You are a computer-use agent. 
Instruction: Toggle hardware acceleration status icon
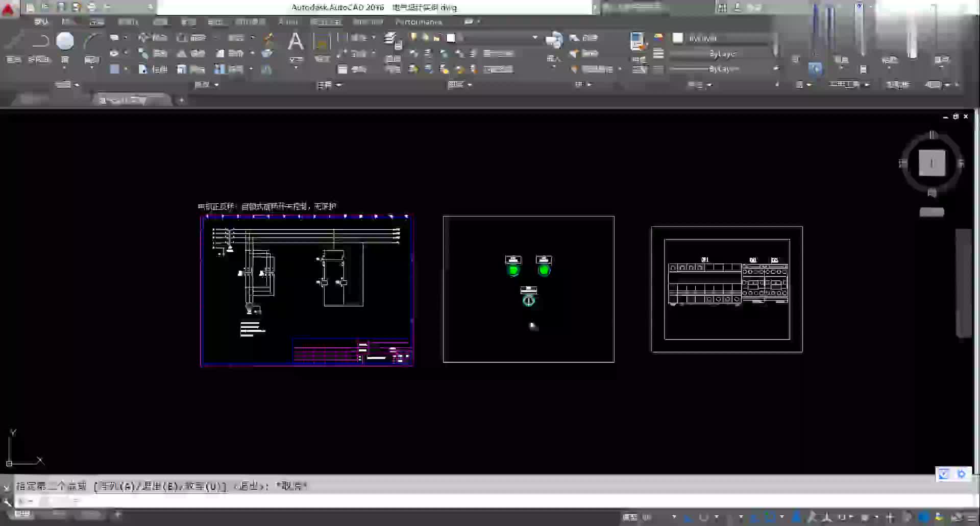924,517
